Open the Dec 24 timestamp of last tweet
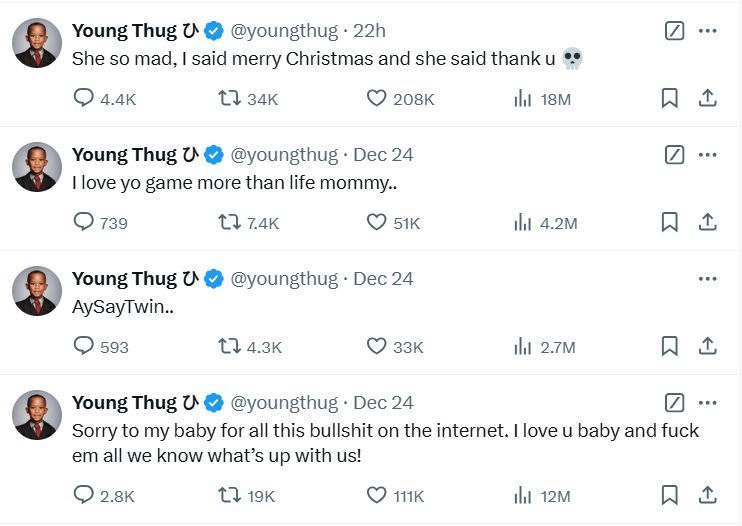742x526 pixels. [x=383, y=403]
